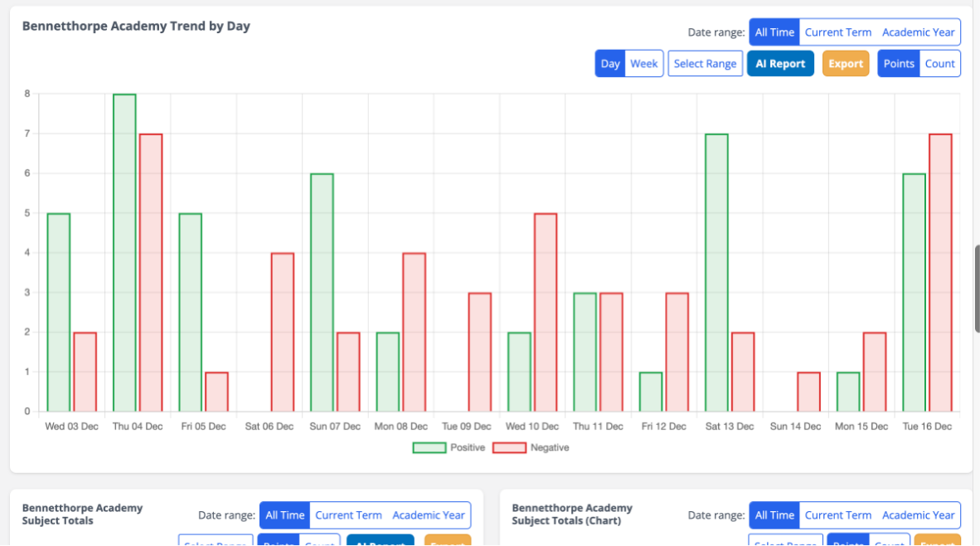The image size is (980, 546).
Task: Click the Sat 13 Dec axis label
Action: click(x=730, y=427)
